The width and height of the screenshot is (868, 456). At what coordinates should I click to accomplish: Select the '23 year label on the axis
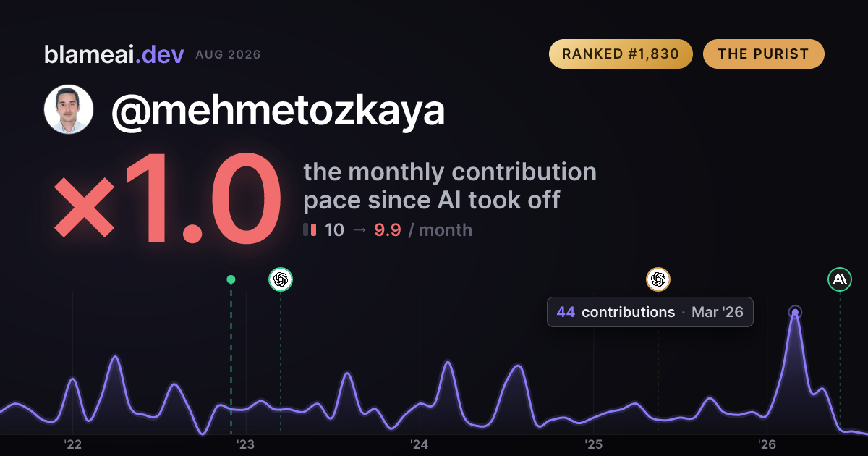coord(246,444)
